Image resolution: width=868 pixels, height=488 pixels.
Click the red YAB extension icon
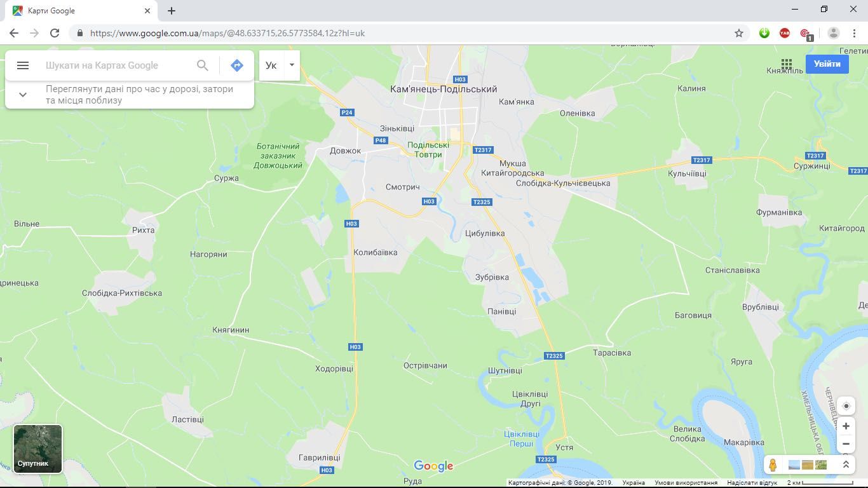pyautogui.click(x=785, y=33)
